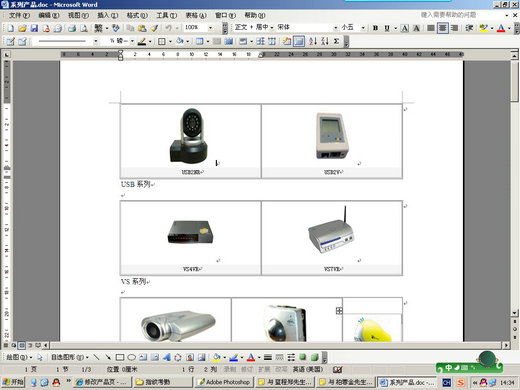This screenshot has width=520, height=390.
Task: Click the Select Objects pointer icon
Action: point(40,357)
